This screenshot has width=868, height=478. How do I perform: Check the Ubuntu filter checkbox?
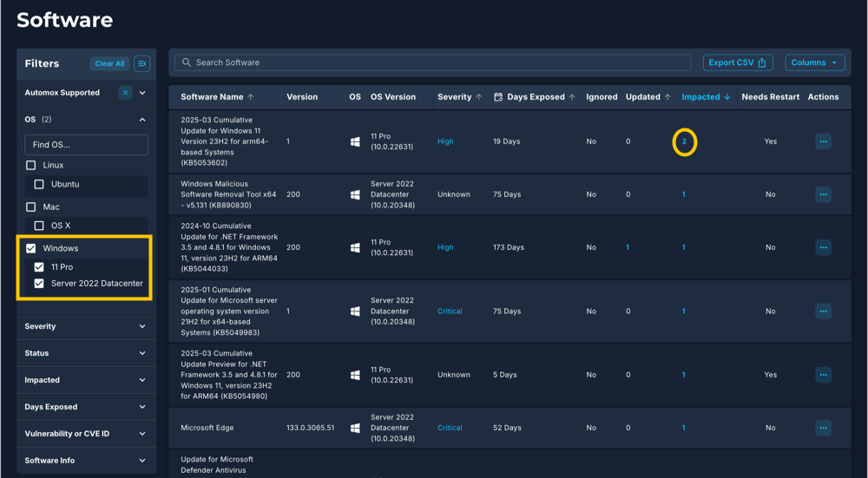point(39,184)
